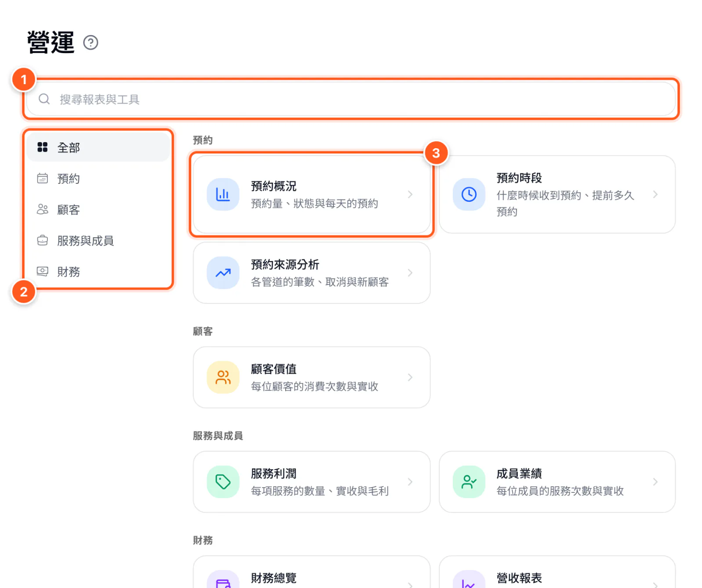Switch to the 預約 sidebar category
Viewport: 702px width, 588px height.
(x=98, y=178)
